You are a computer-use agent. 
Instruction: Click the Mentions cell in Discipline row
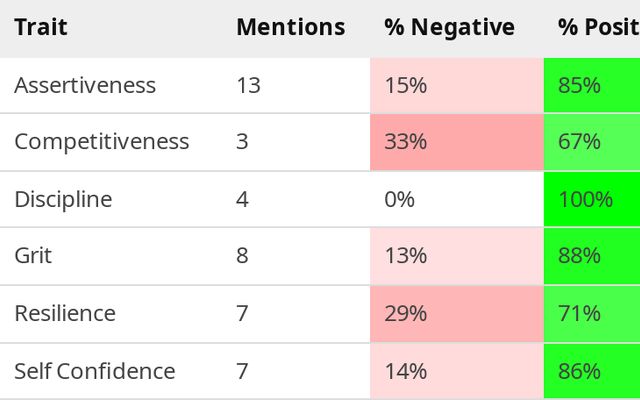pyautogui.click(x=242, y=200)
